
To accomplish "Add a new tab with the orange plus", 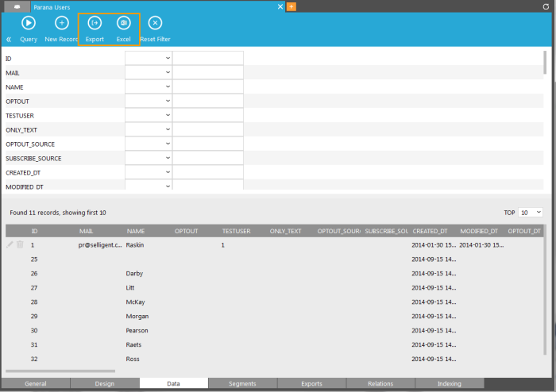I will (x=292, y=6).
